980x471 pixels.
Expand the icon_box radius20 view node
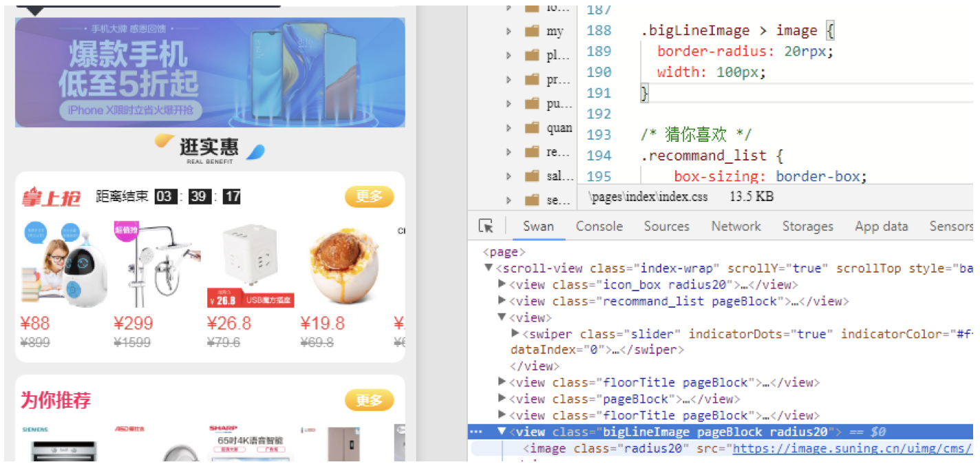[x=502, y=284]
